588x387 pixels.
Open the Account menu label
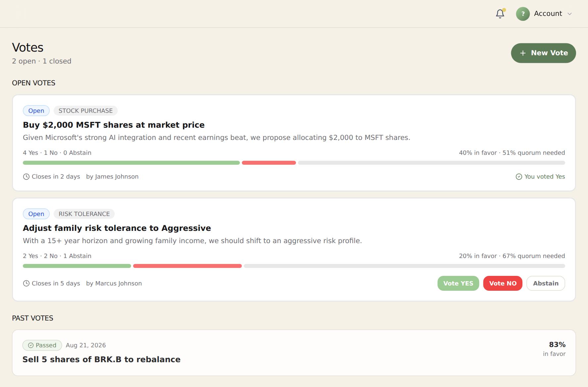(548, 14)
